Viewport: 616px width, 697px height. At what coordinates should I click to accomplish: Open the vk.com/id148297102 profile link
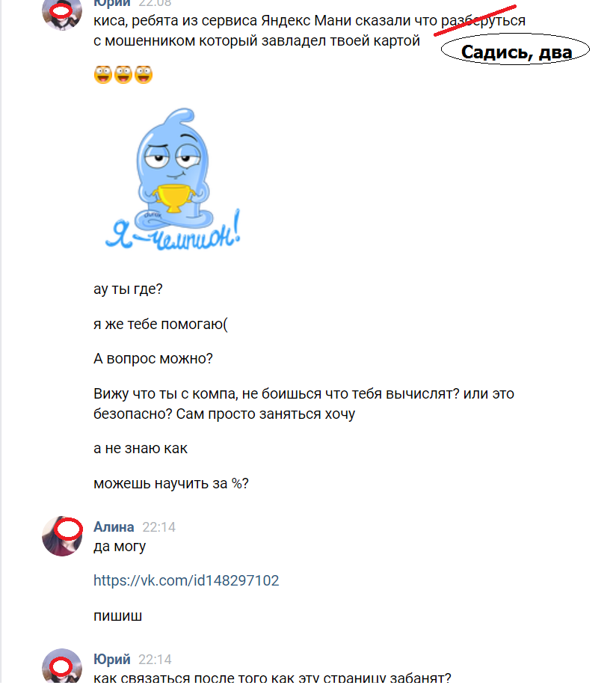point(186,580)
